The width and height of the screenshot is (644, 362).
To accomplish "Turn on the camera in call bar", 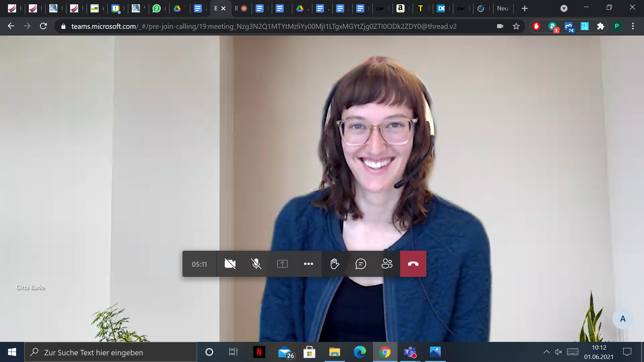I will (230, 264).
